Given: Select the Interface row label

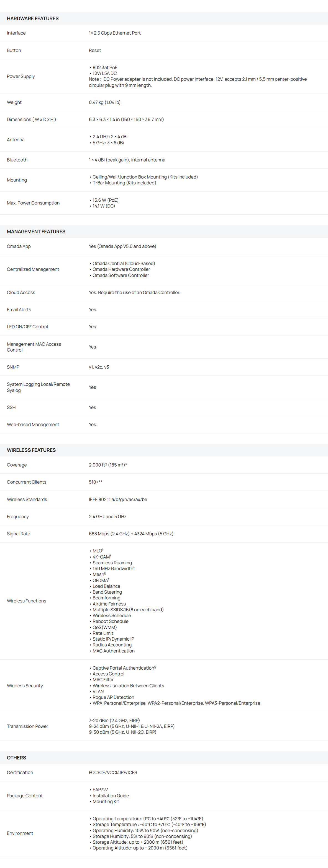Looking at the screenshot, I should (x=16, y=33).
